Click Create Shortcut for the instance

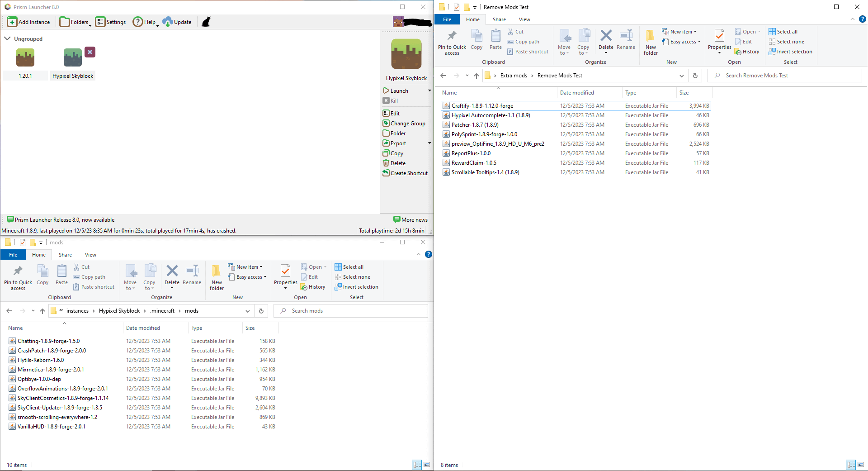(x=405, y=173)
